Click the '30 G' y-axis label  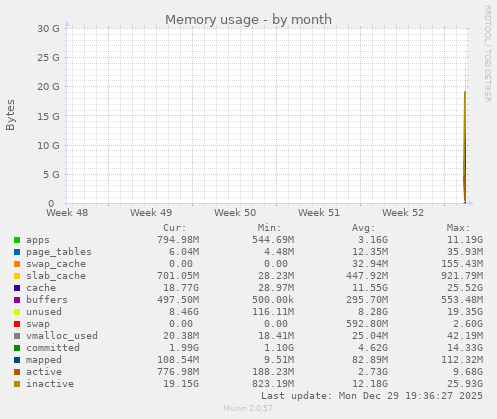point(48,29)
